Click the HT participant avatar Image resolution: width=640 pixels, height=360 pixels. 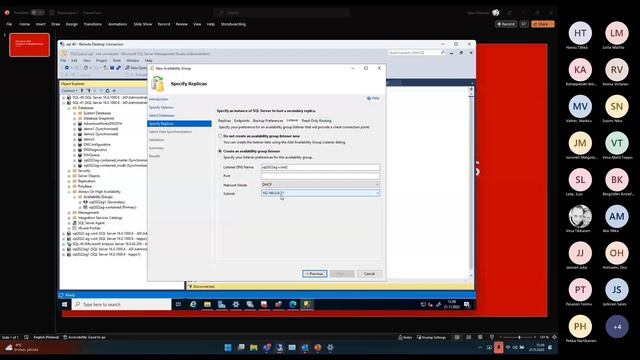tap(580, 33)
